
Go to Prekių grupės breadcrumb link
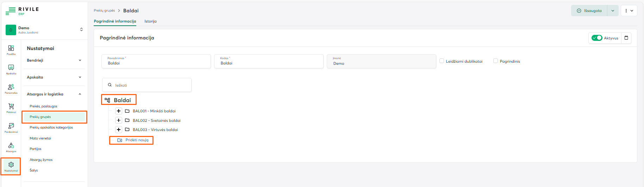coord(104,11)
